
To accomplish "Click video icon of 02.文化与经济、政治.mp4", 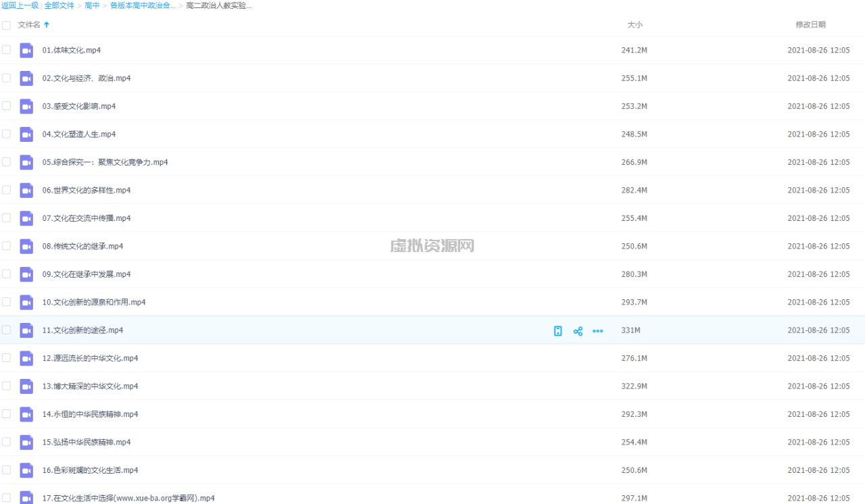I will click(26, 78).
